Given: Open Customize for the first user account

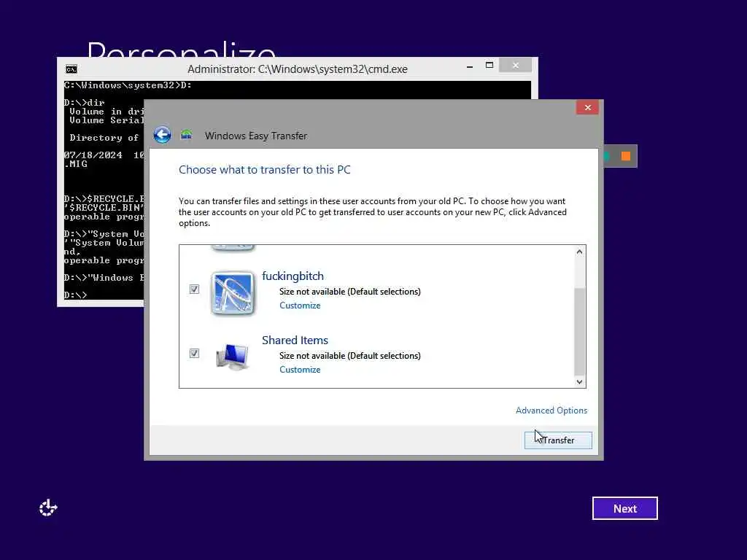Looking at the screenshot, I should pyautogui.click(x=300, y=306).
